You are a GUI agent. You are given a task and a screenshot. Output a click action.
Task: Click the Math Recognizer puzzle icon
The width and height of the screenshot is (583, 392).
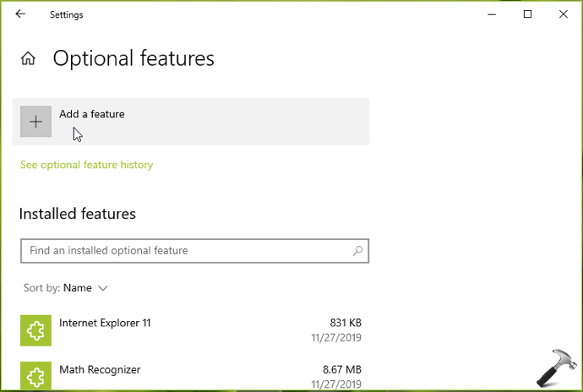35,376
